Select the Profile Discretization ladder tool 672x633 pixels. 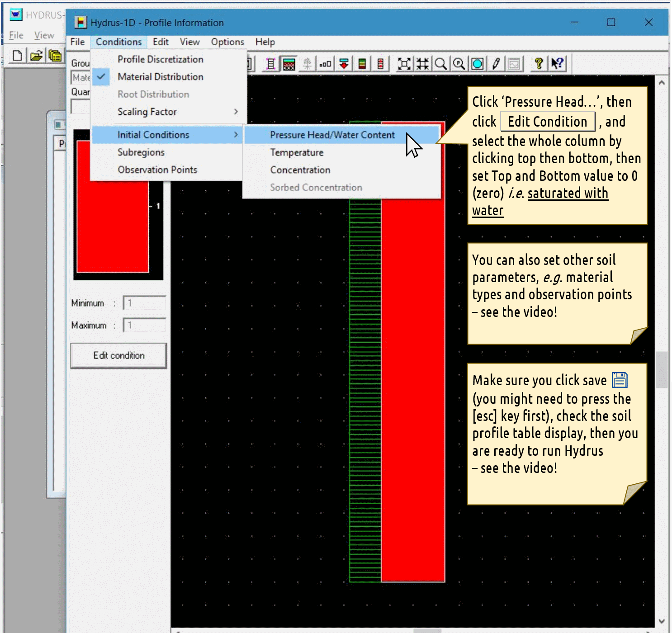pos(270,64)
